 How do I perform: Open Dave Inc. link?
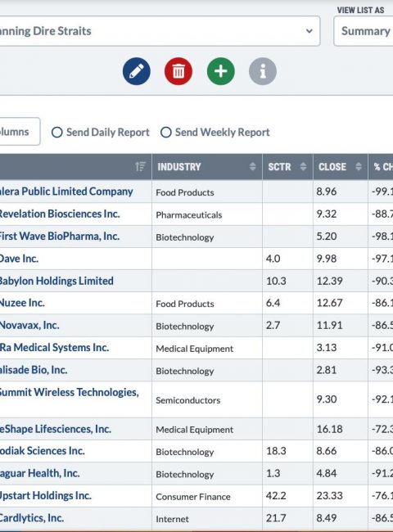[x=19, y=259]
